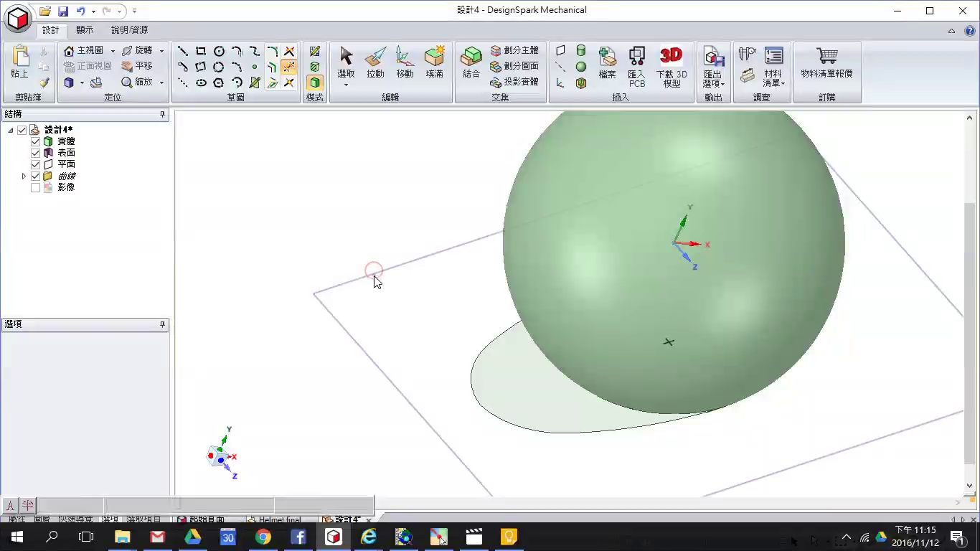Open File Explorer from the taskbar
Screen dimensions: 980x551
[x=122, y=537]
